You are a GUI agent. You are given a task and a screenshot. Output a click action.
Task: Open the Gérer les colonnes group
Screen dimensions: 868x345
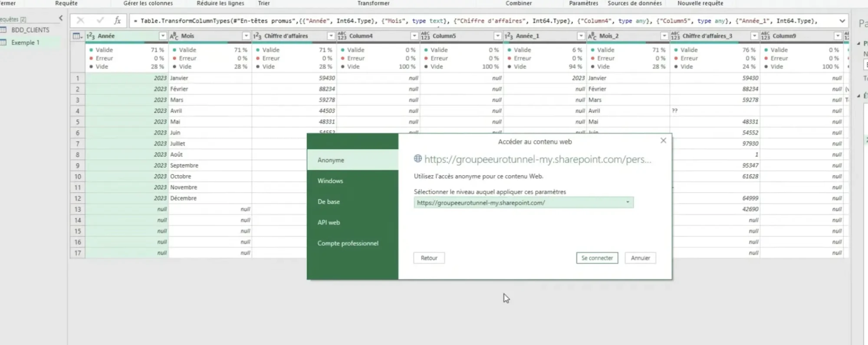[x=148, y=3]
